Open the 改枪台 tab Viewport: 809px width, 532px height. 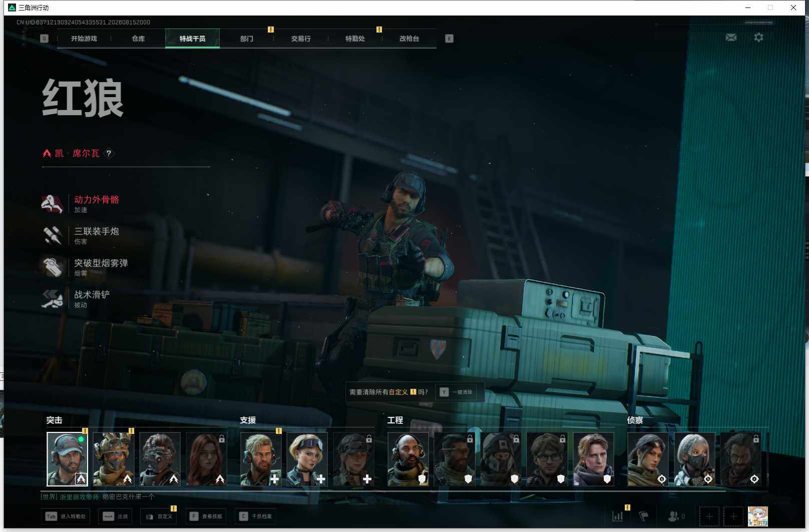(409, 39)
